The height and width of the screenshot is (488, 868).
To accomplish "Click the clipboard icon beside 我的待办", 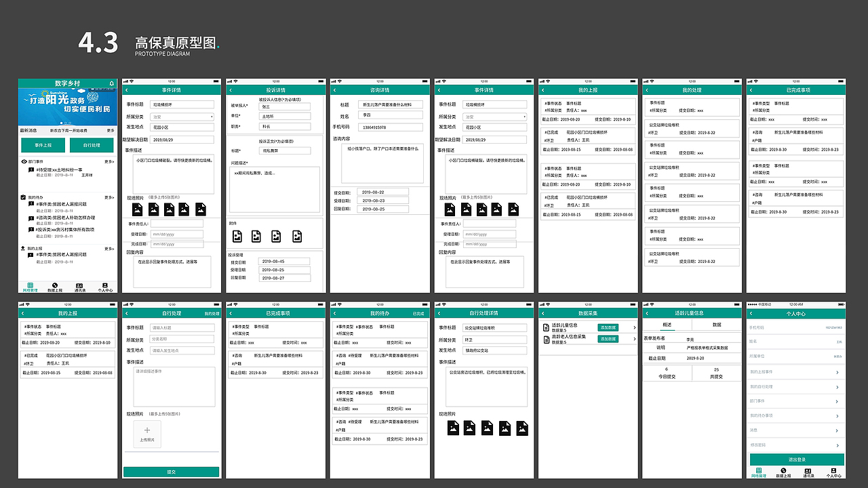I will [23, 197].
